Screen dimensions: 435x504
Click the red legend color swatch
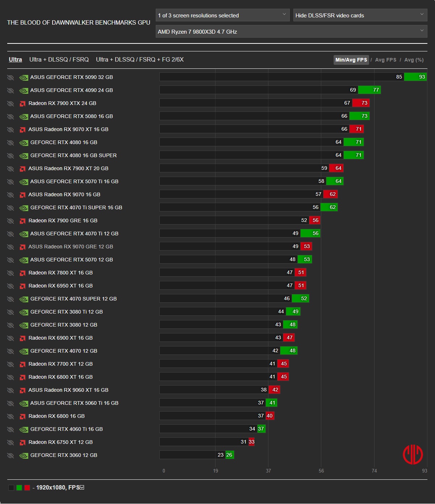pos(27,488)
